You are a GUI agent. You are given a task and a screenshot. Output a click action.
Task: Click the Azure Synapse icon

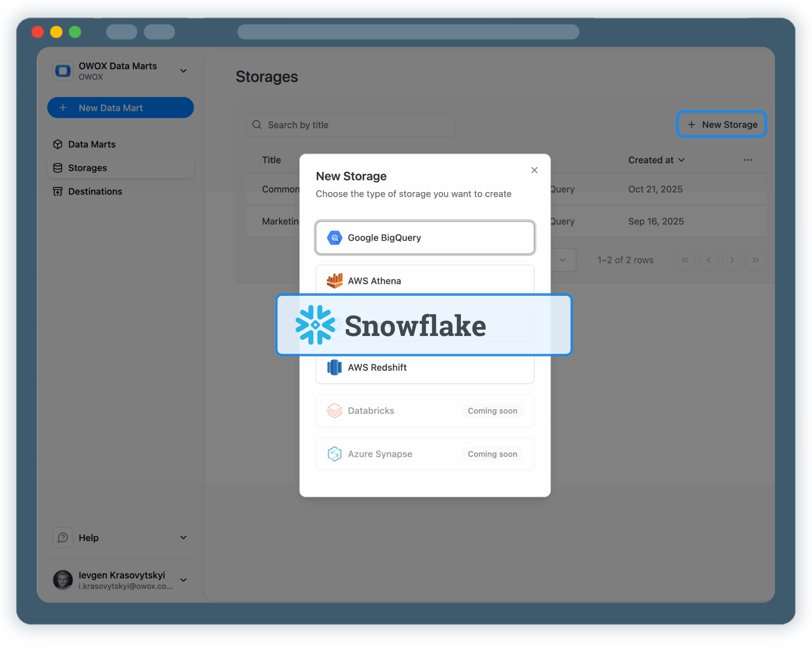(x=335, y=454)
